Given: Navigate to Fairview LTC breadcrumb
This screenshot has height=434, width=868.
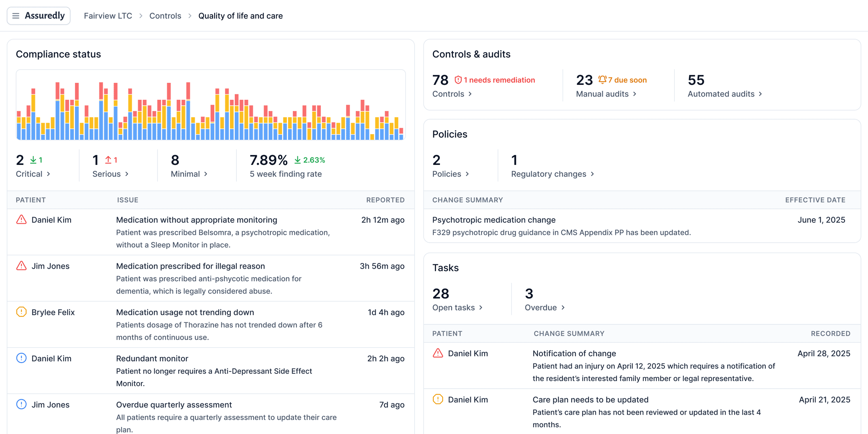Looking at the screenshot, I should (x=108, y=15).
